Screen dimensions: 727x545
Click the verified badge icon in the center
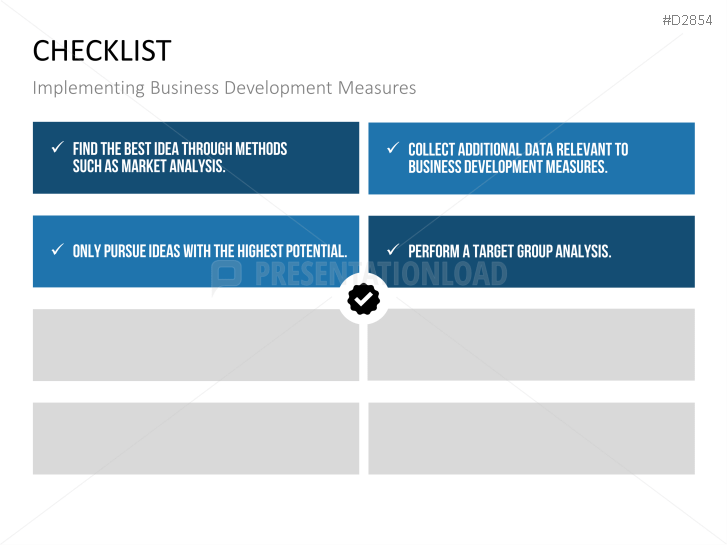[x=363, y=298]
